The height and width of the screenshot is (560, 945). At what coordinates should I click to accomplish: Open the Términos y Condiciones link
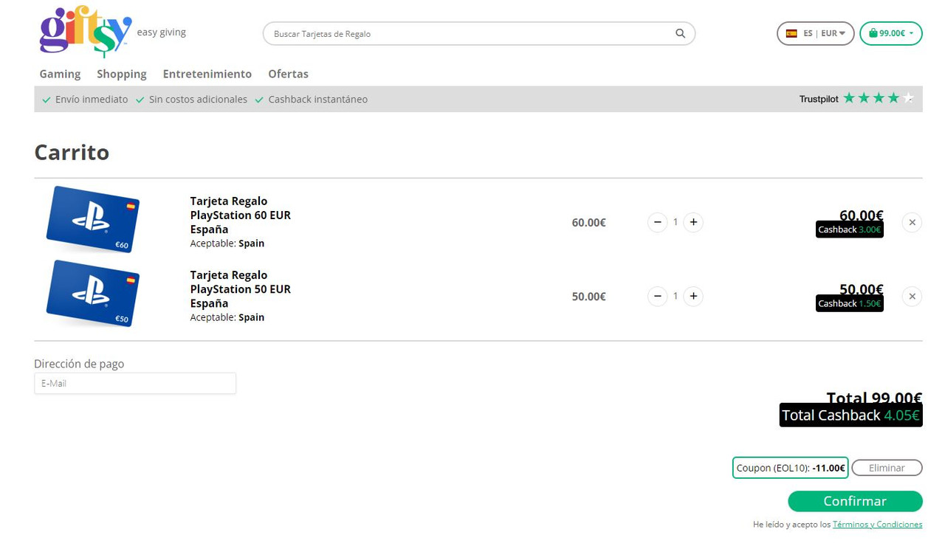tap(877, 525)
